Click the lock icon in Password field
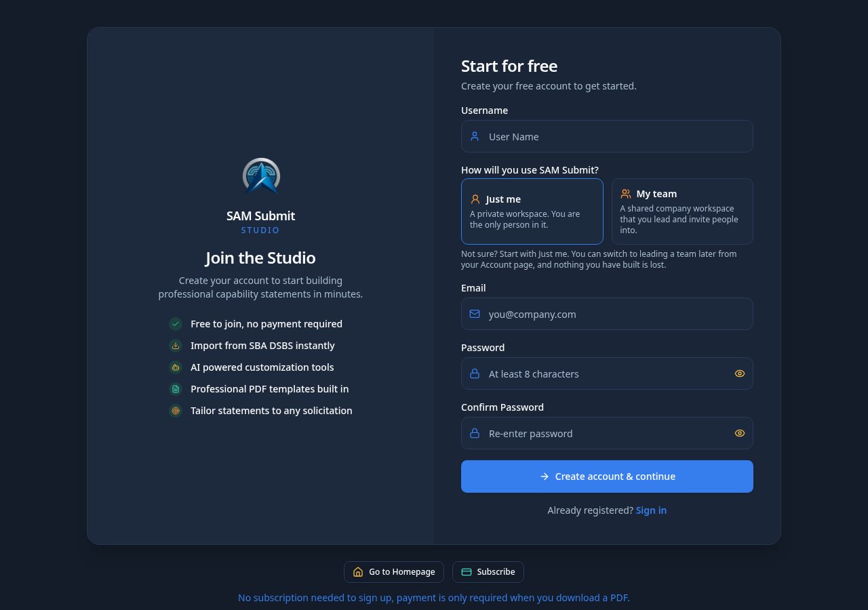 click(x=475, y=373)
